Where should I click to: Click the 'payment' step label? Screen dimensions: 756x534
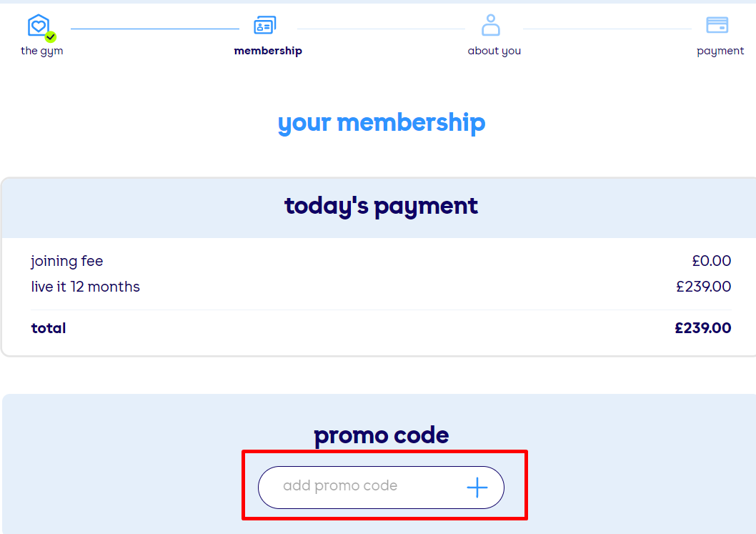point(720,50)
